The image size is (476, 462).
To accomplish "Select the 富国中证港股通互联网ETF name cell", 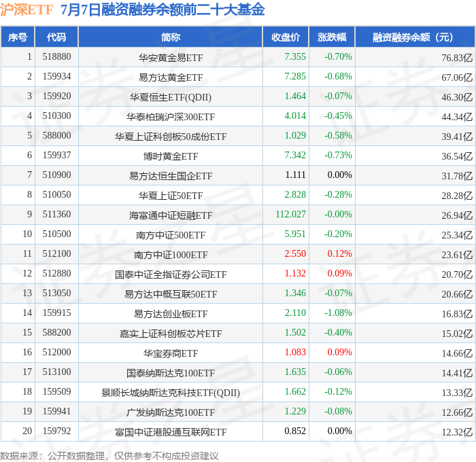I will [170, 432].
